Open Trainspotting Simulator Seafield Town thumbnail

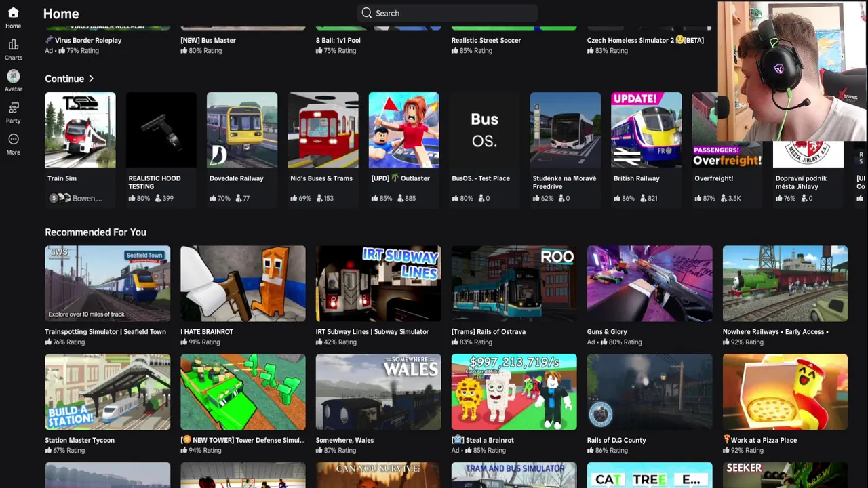pyautogui.click(x=108, y=283)
